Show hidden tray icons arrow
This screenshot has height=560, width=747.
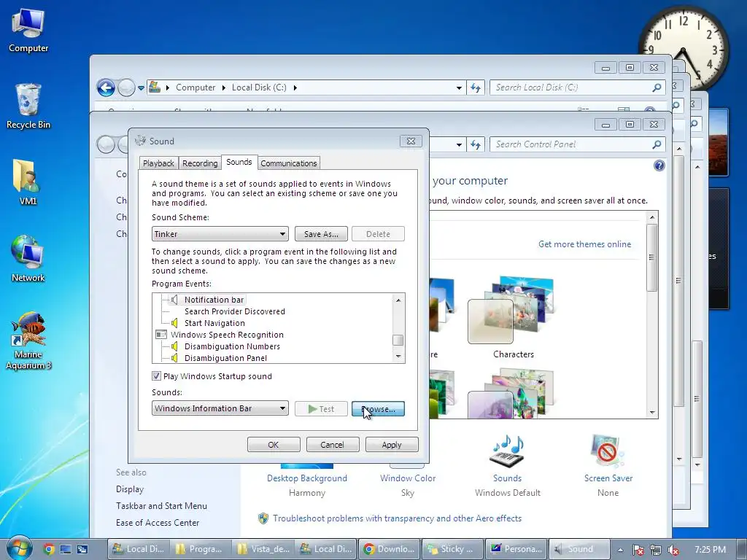620,550
